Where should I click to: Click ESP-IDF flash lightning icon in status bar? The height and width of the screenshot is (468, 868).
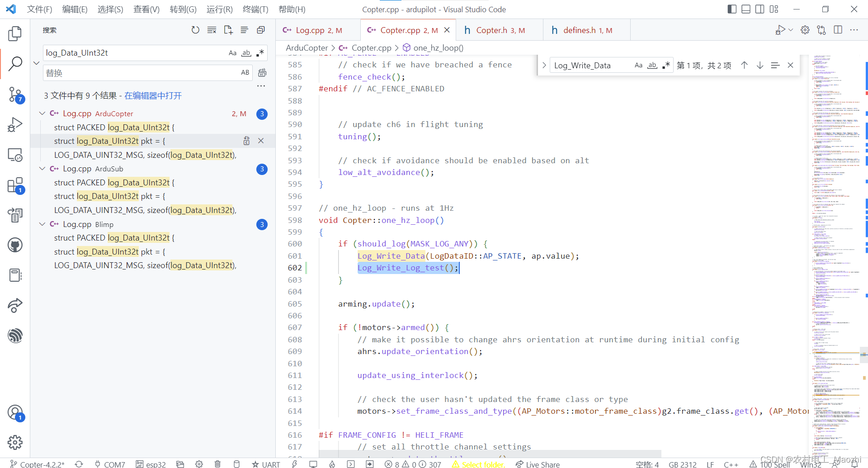pos(294,464)
